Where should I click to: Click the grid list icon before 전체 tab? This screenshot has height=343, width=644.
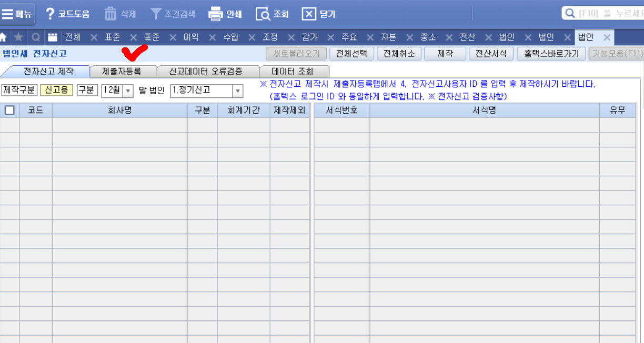[53, 37]
